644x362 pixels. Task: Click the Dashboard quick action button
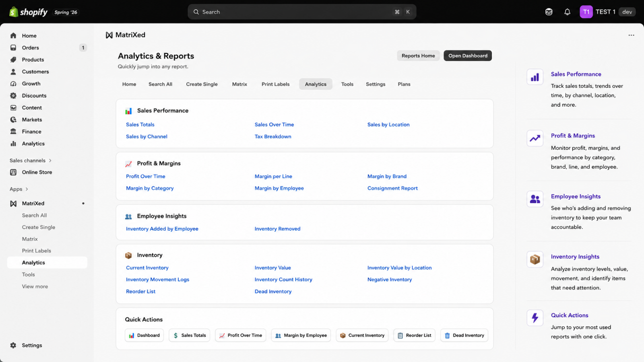(x=144, y=335)
